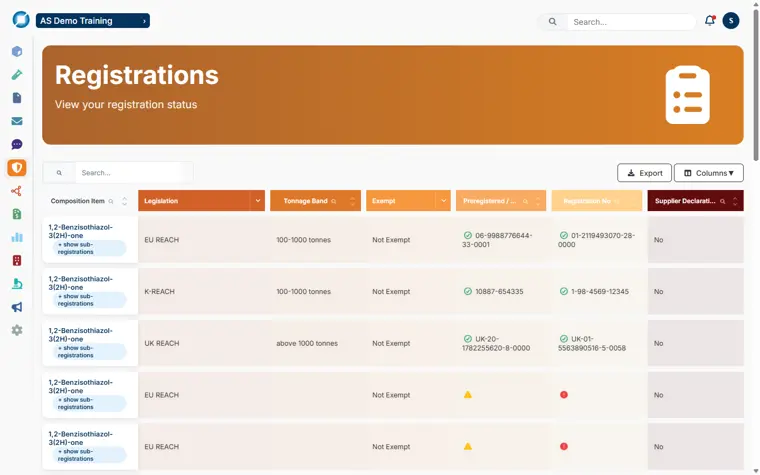Click the top global search magnifier icon

[x=553, y=22]
